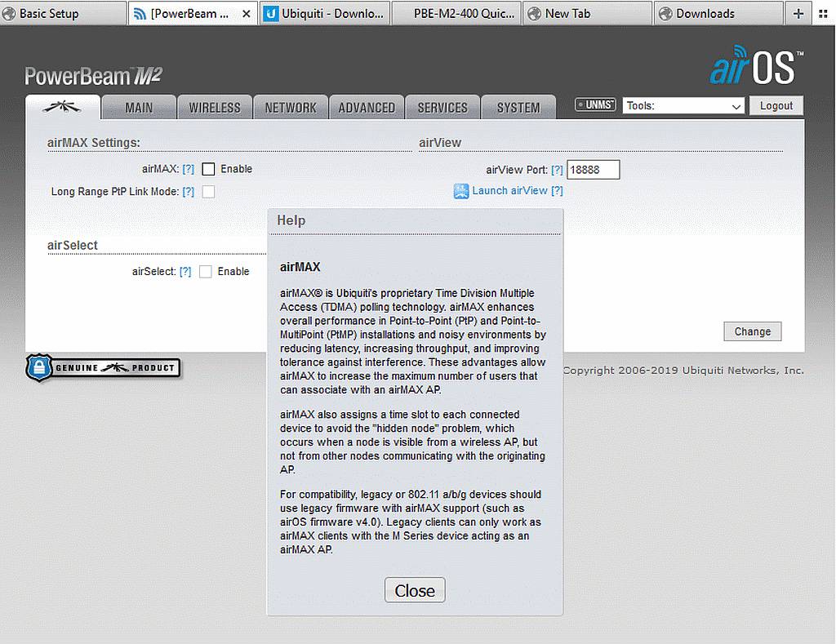Click the Launch airView link
The width and height of the screenshot is (836, 644).
(x=509, y=190)
